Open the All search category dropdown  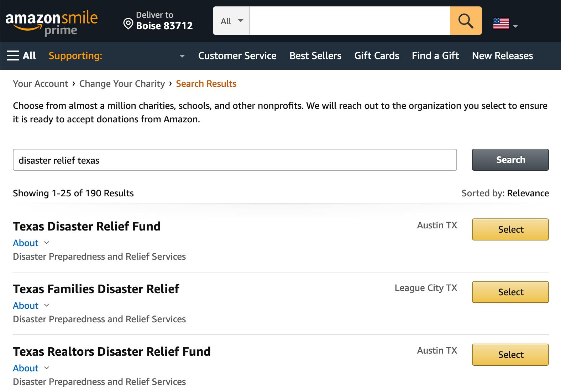tap(231, 21)
